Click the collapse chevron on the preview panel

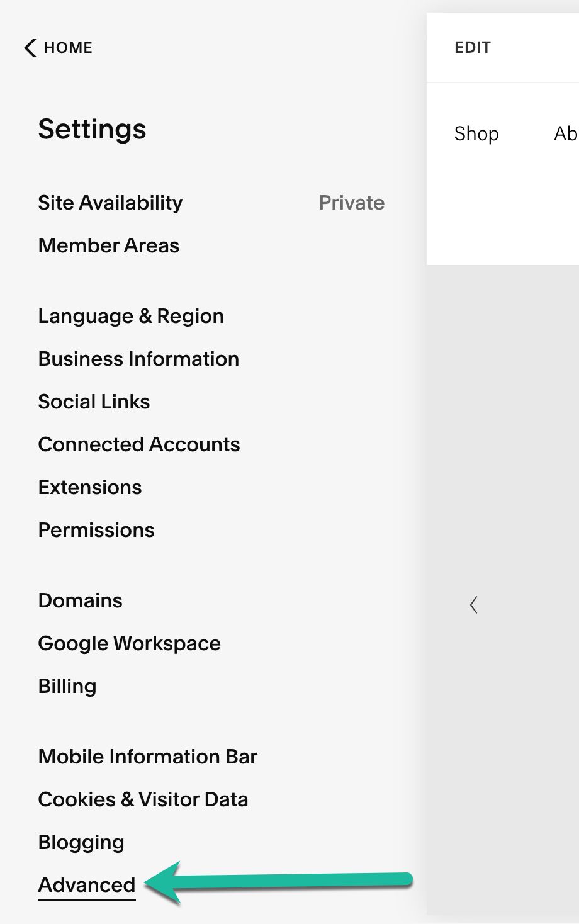point(474,604)
